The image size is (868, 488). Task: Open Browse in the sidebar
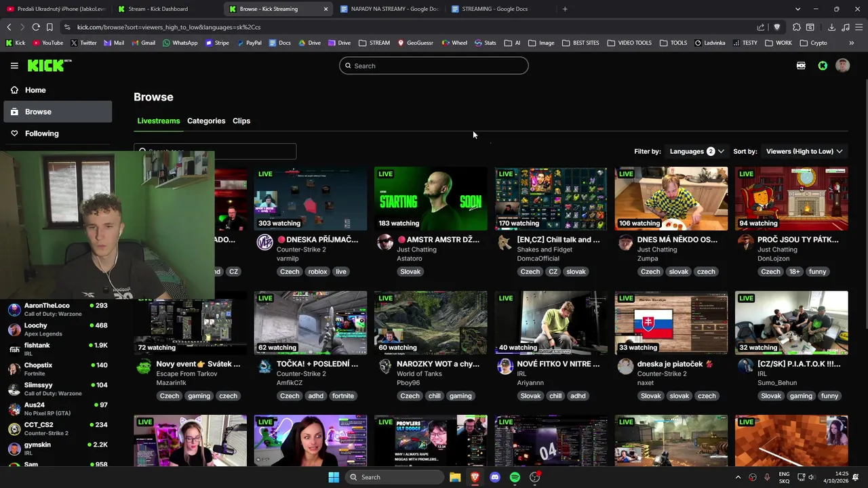click(58, 112)
